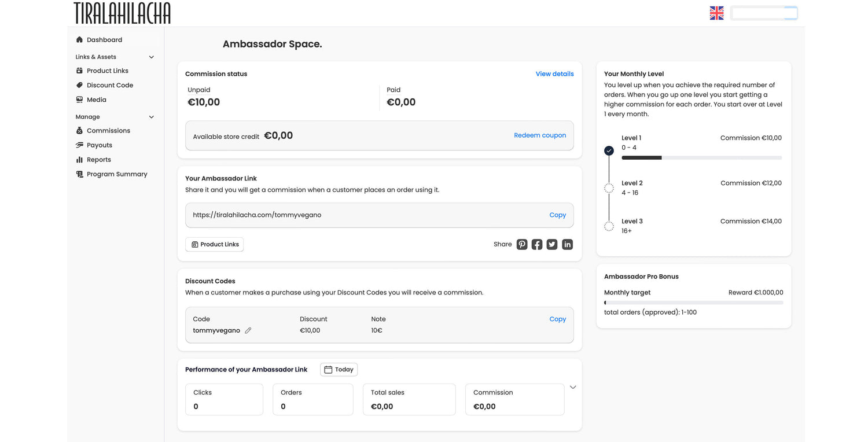Expand the performance stats chevron
The image size is (868, 442).
(573, 388)
